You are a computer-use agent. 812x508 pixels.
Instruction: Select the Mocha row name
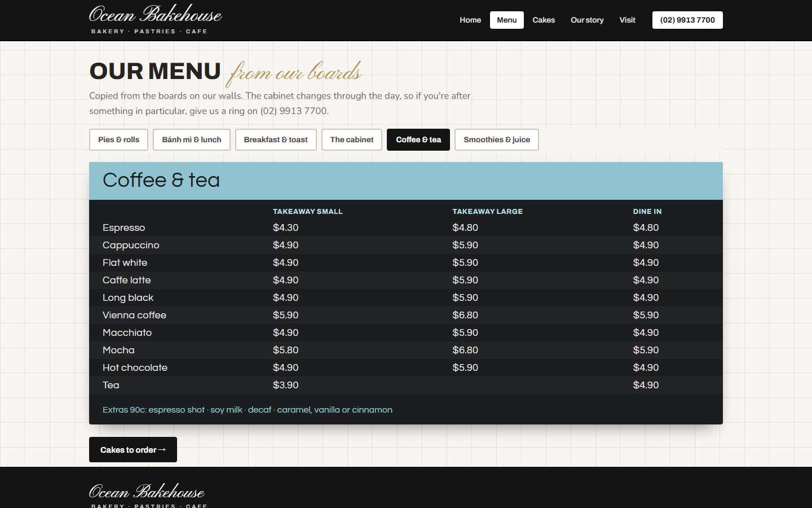click(x=118, y=350)
